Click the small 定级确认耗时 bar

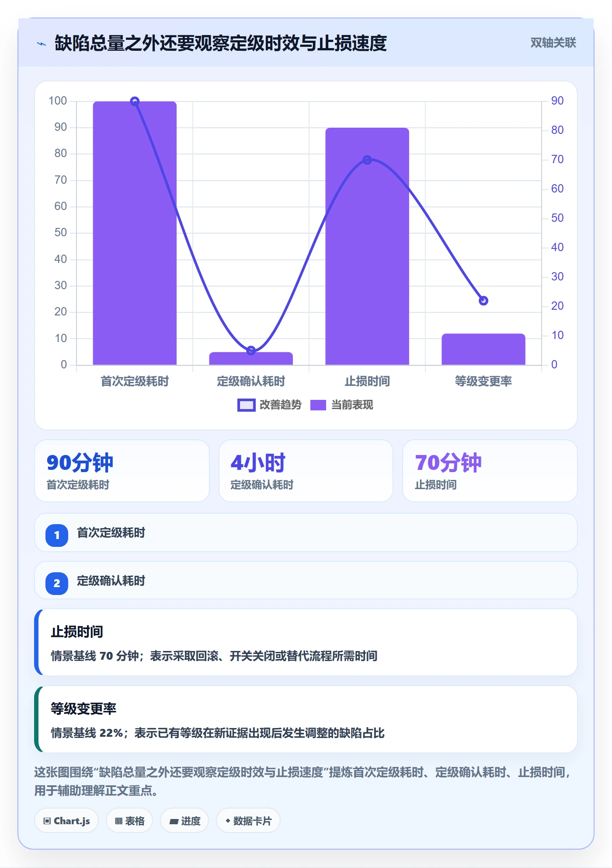tap(251, 358)
